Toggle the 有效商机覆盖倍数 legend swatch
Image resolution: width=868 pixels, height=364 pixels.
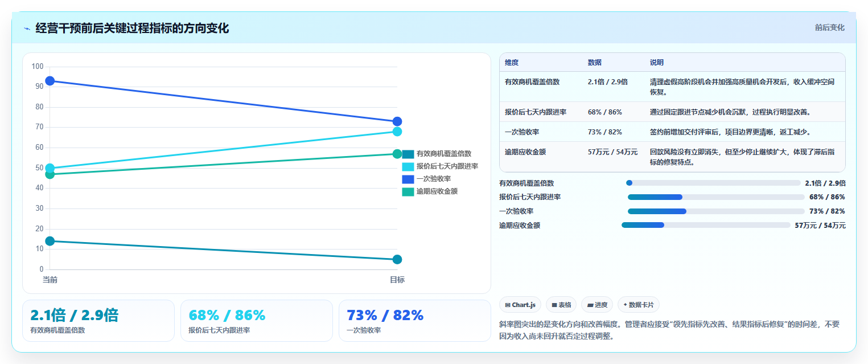[x=408, y=154]
